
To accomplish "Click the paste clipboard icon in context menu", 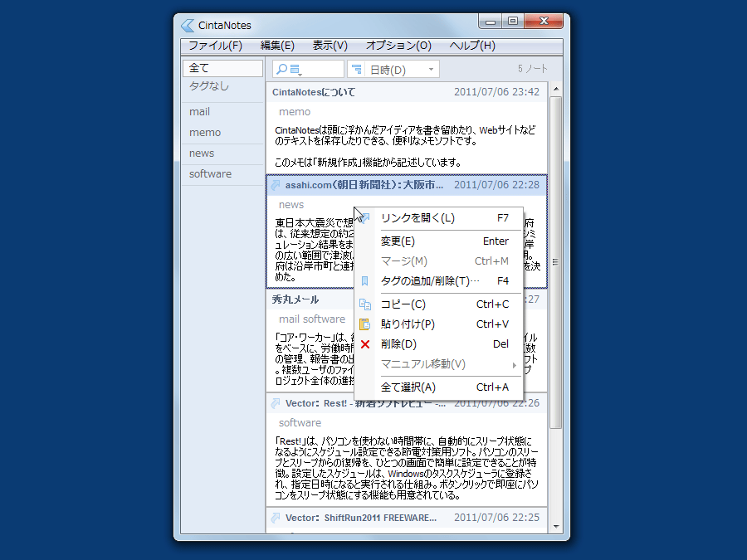I will pyautogui.click(x=365, y=324).
